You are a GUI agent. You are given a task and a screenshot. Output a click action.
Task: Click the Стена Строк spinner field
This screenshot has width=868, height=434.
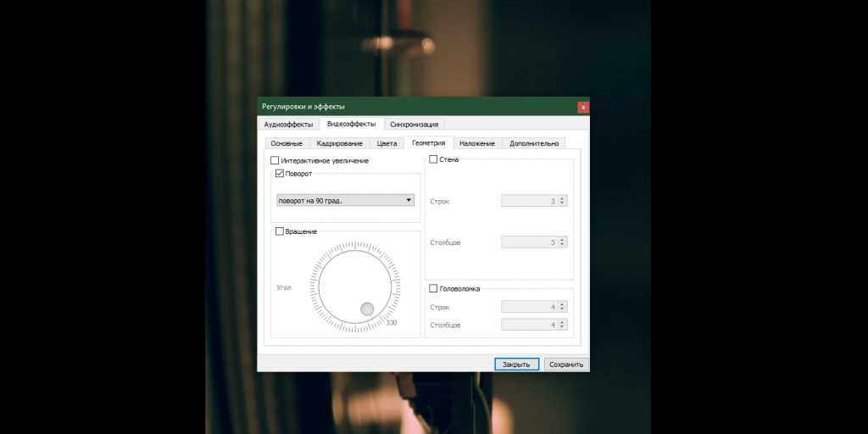tap(530, 201)
